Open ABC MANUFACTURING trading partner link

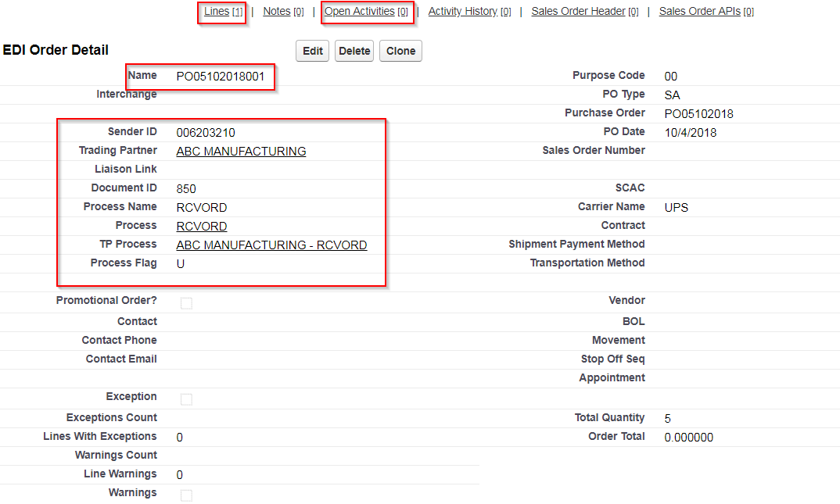tap(241, 152)
